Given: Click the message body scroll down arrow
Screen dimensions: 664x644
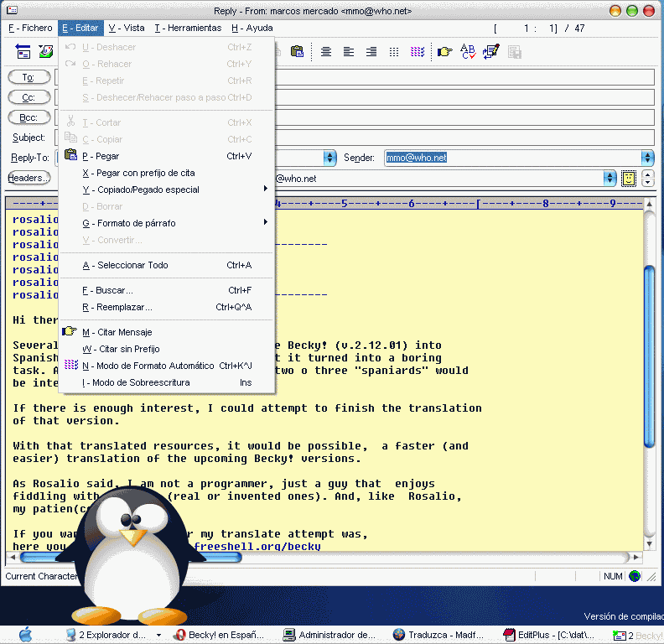Looking at the screenshot, I should 649,544.
